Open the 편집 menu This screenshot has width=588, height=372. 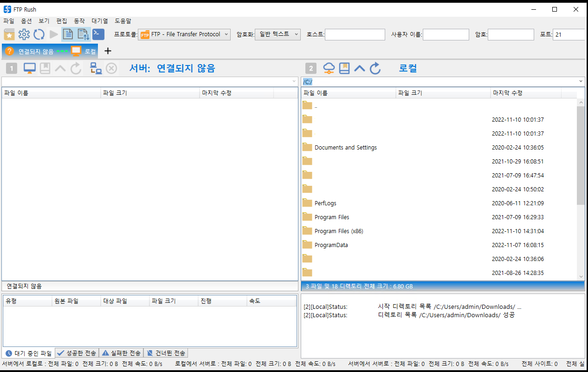pyautogui.click(x=62, y=21)
